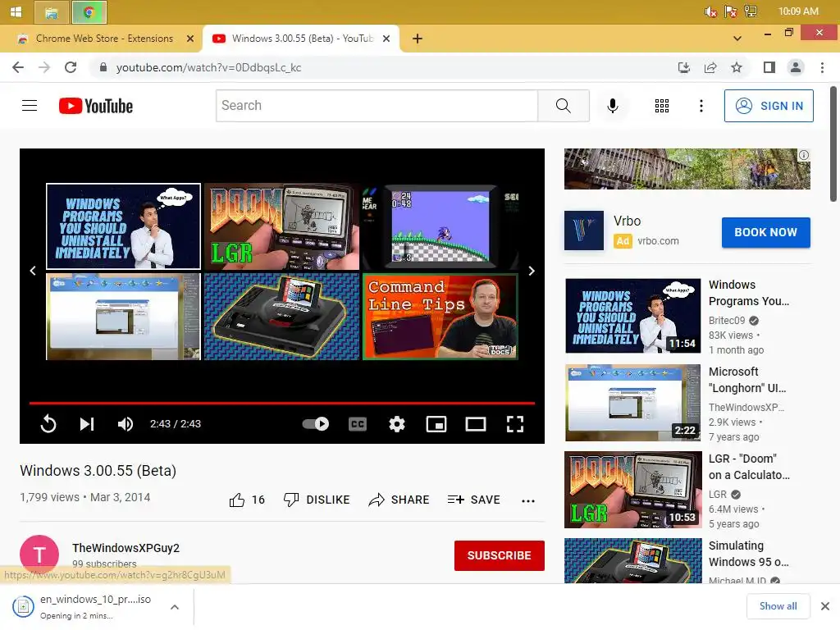Open ad info icon on banner

804,155
